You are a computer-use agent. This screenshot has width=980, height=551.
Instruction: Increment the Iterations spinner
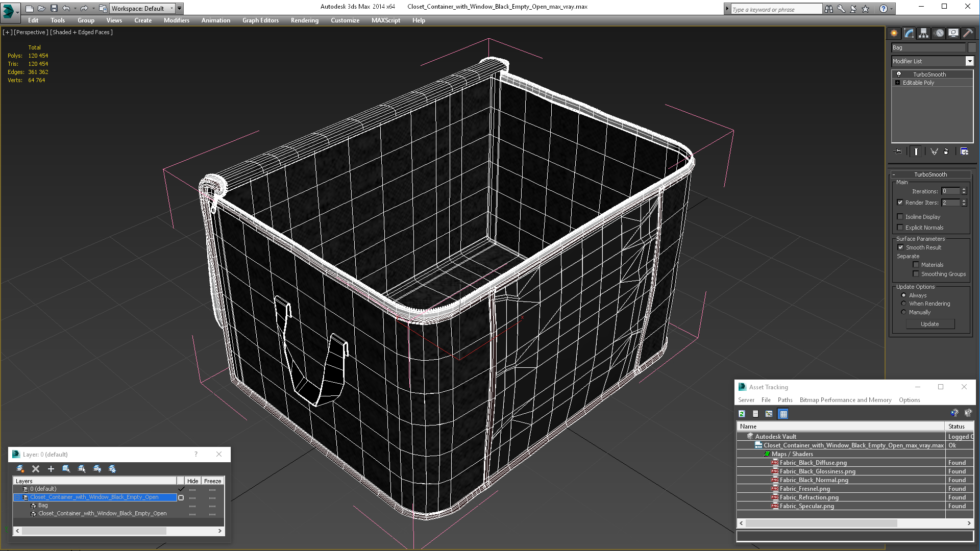(964, 189)
